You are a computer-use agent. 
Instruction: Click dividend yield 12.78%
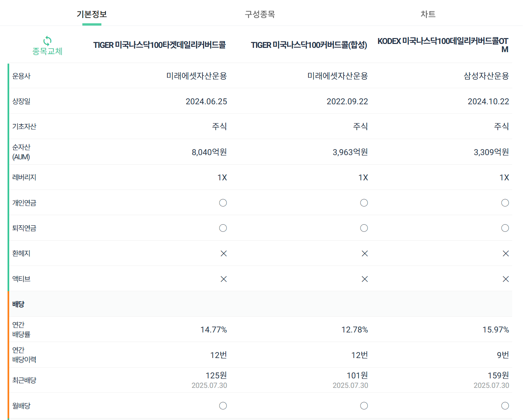[x=355, y=330]
